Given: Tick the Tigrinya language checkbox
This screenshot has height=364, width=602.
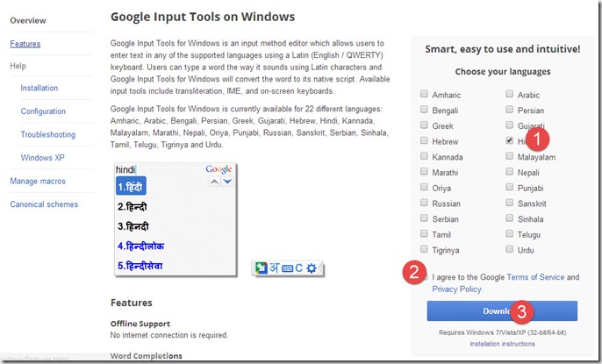Looking at the screenshot, I should (424, 249).
